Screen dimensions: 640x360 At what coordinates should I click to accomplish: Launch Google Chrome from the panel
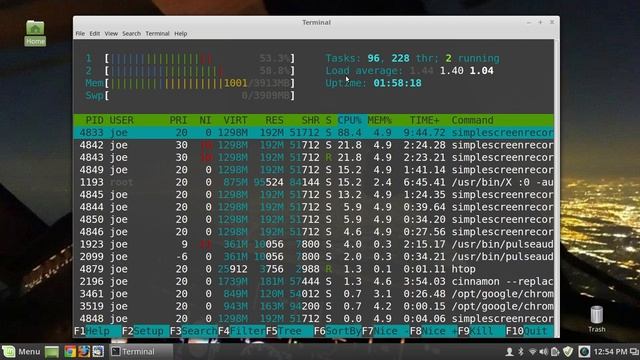pos(70,351)
